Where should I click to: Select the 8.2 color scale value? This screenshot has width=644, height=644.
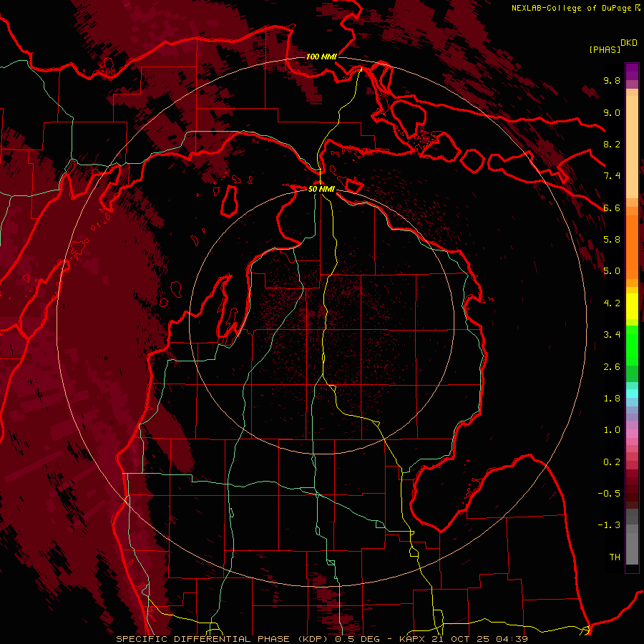click(612, 144)
